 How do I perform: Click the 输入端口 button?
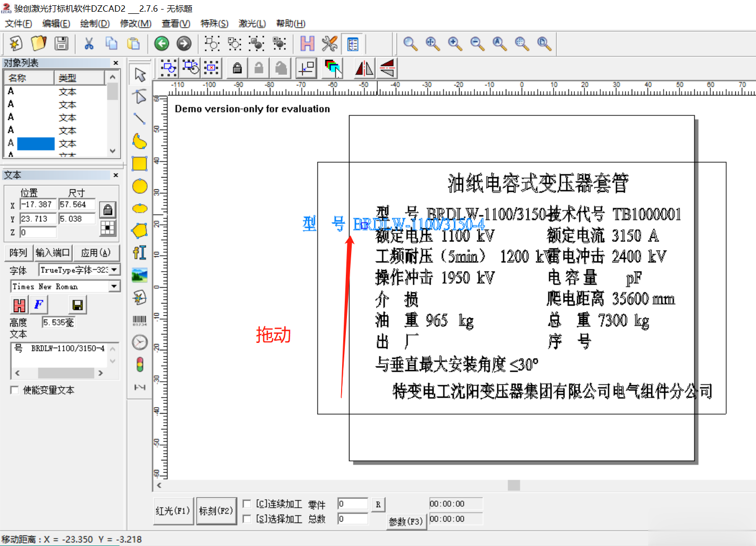click(53, 253)
